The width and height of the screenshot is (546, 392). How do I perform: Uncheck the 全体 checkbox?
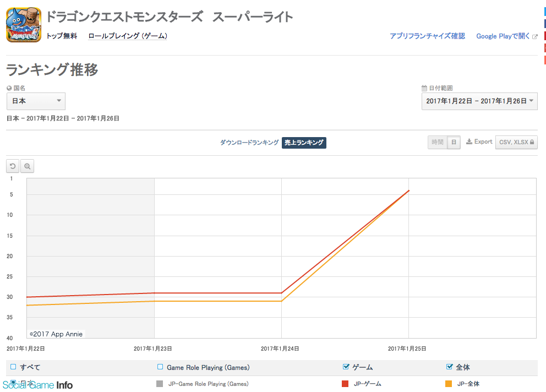click(x=449, y=367)
